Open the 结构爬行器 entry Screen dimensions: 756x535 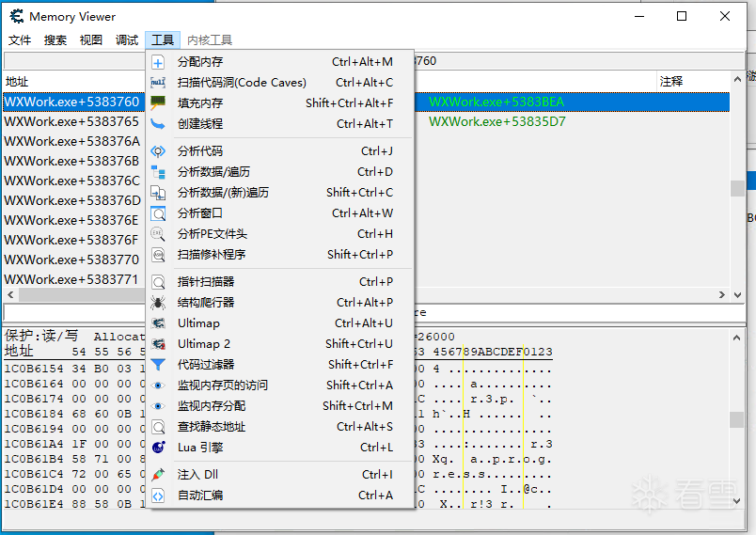click(279, 303)
